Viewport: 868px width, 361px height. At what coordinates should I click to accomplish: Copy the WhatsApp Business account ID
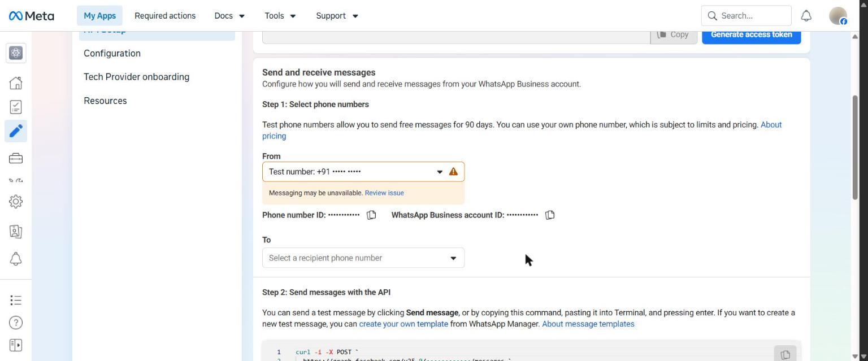550,215
